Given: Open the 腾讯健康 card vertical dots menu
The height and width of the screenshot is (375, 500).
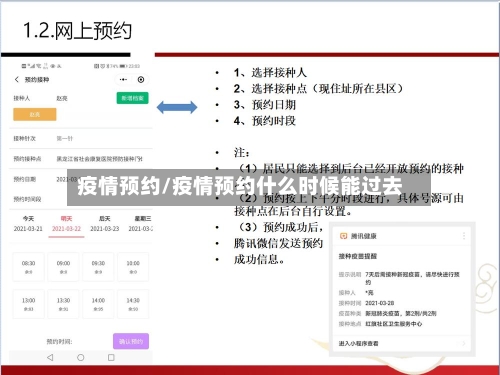Looking at the screenshot, I should [x=464, y=236].
